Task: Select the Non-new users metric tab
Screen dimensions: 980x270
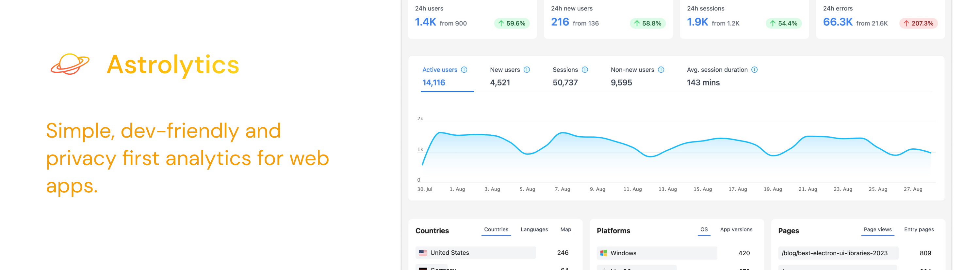Action: point(638,76)
